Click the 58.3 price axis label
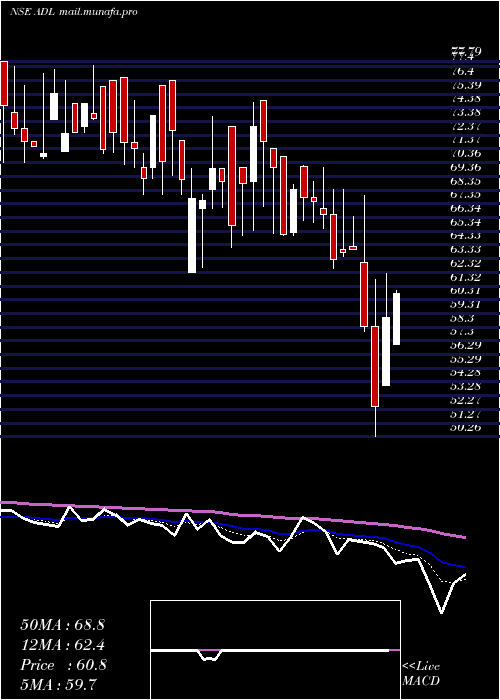Viewport: 500px width, 700px height. (462, 318)
